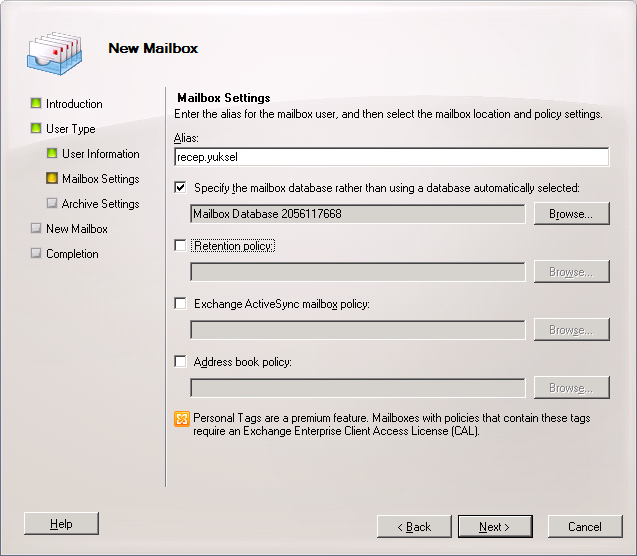Click the 'Address book policy:' label text
The image size is (637, 556).
click(x=243, y=362)
